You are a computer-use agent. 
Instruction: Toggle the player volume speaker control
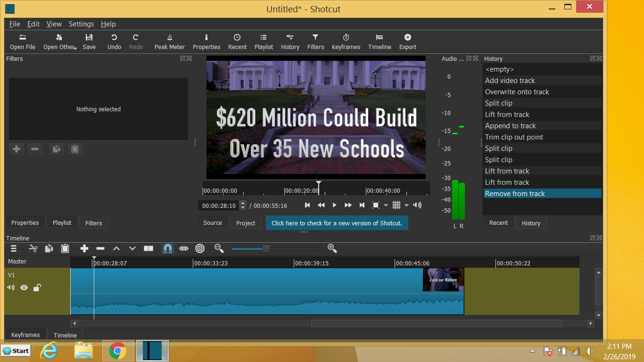coord(417,205)
